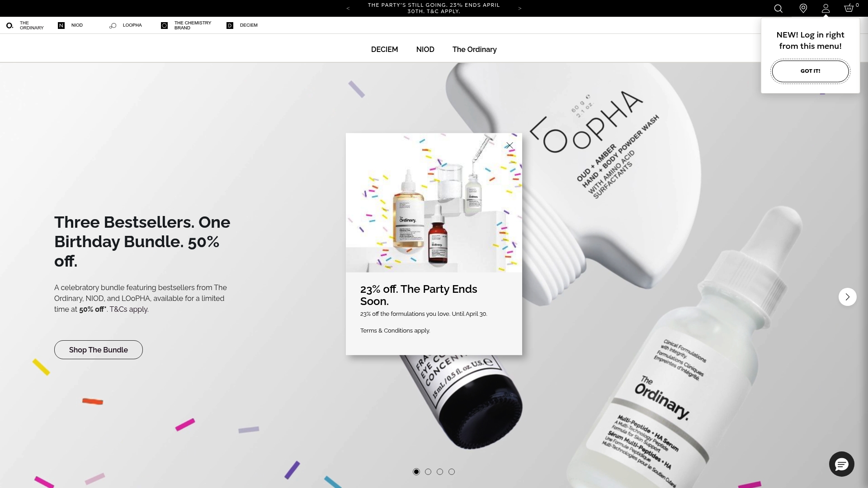Select the third carousel dot
Viewport: 868px width, 488px height.
pyautogui.click(x=440, y=472)
